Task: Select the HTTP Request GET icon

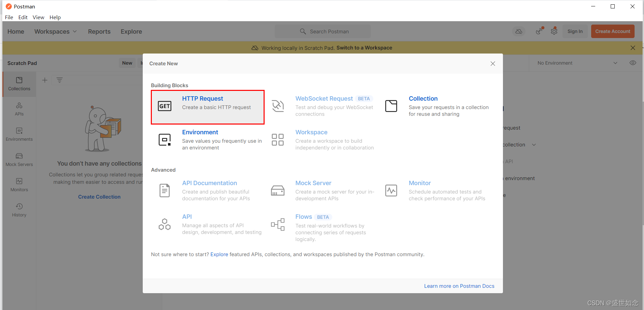Action: click(x=165, y=106)
